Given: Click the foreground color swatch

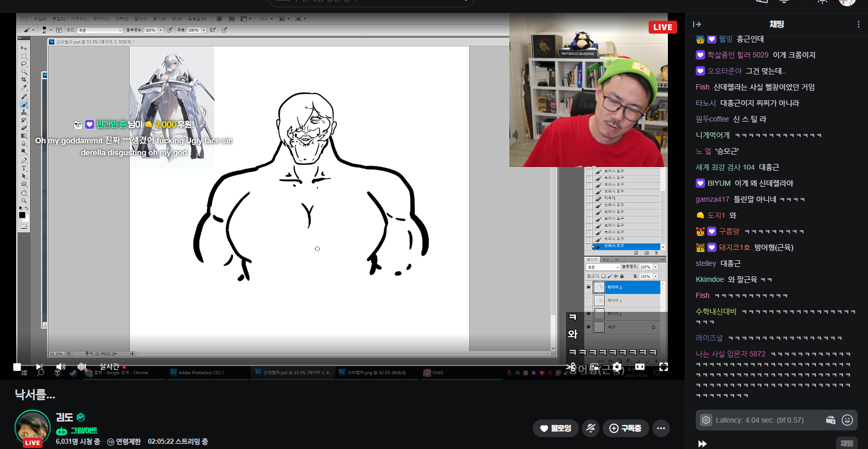Looking at the screenshot, I should pyautogui.click(x=22, y=215).
